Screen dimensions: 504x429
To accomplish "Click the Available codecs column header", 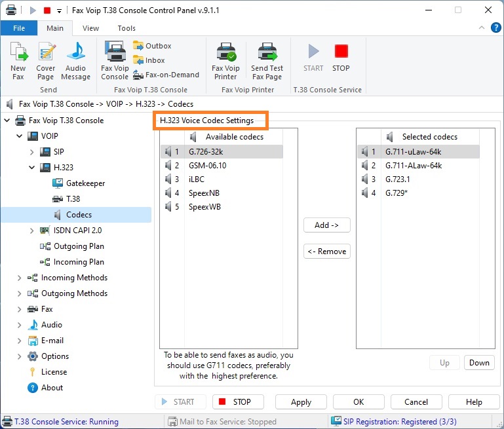I will pyautogui.click(x=234, y=137).
